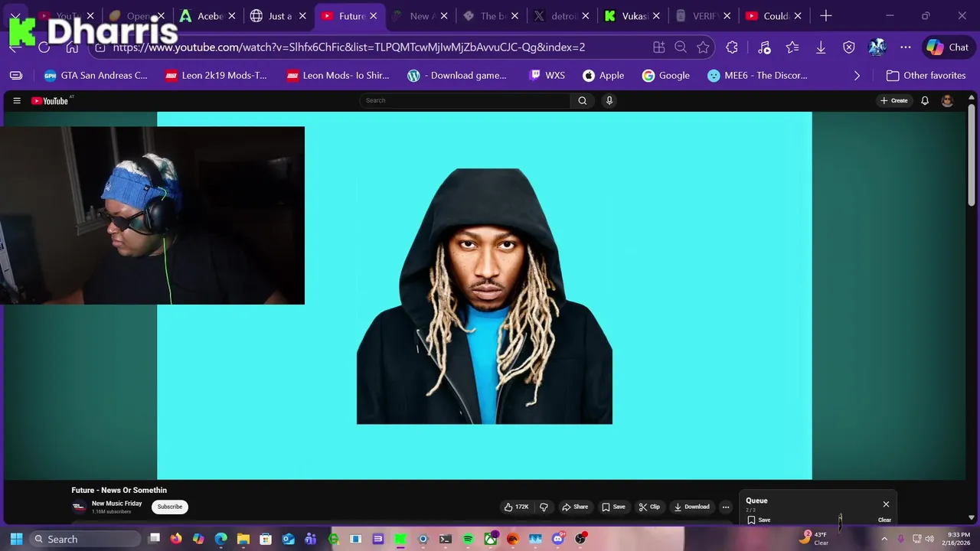Open the WXS Twitch favorite
This screenshot has width=980, height=551.
point(547,75)
